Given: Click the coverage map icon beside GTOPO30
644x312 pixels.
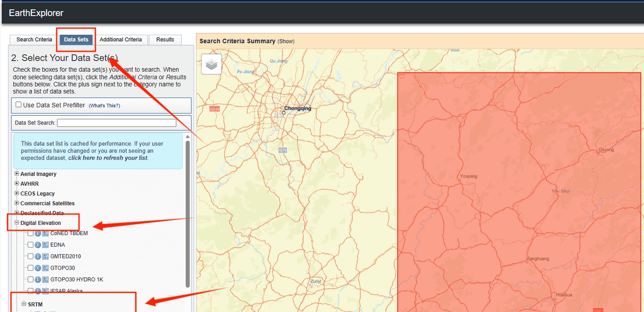Looking at the screenshot, I should pyautogui.click(x=45, y=268).
